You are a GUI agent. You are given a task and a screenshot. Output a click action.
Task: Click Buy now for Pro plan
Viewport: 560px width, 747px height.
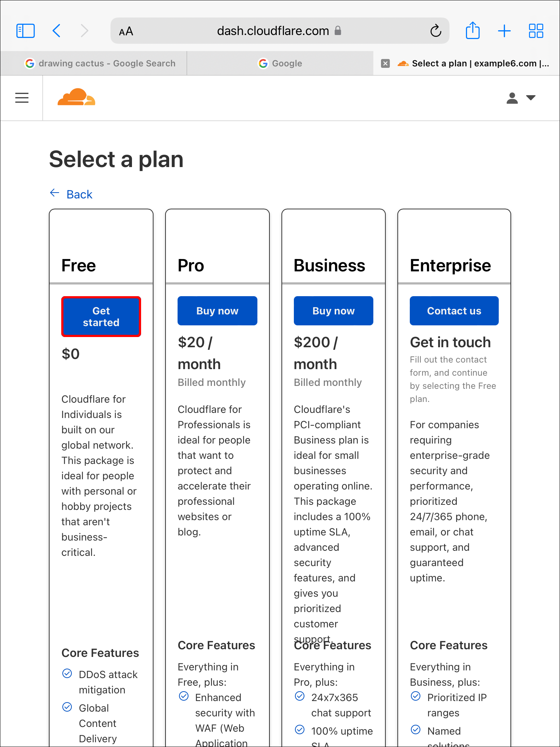[217, 311]
